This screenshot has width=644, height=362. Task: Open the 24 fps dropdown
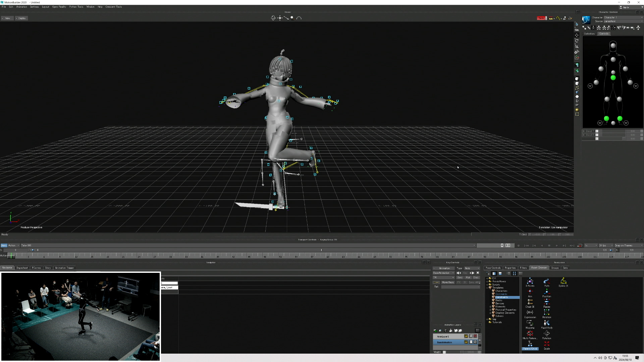point(606,246)
